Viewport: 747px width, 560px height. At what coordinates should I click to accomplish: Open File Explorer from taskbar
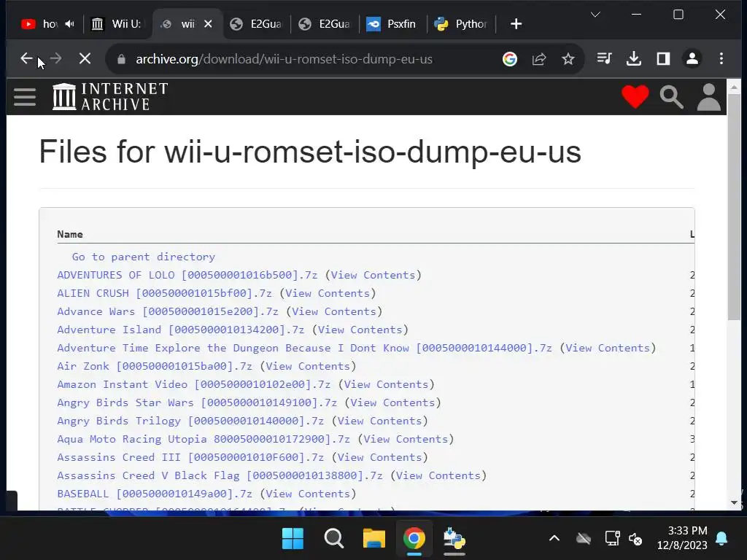[374, 539]
